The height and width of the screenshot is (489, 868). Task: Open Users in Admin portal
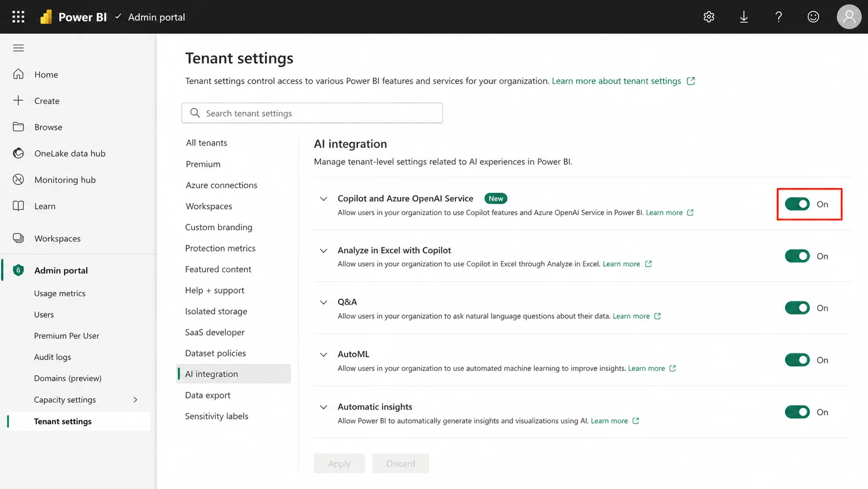click(44, 315)
